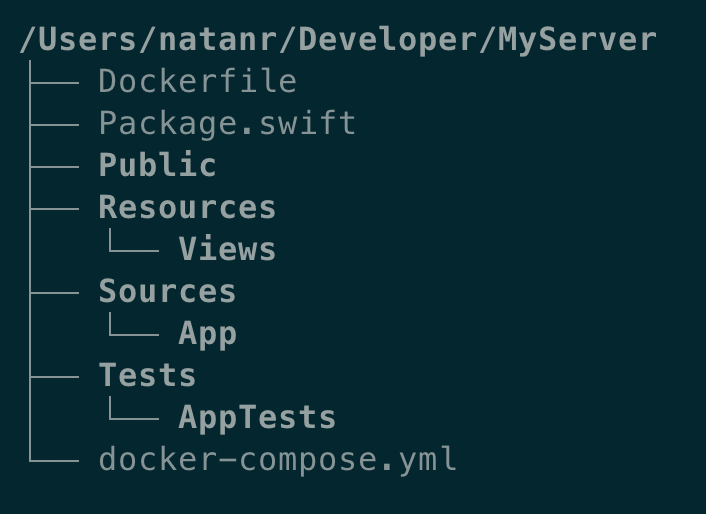Open the Public folder
This screenshot has height=514, width=706.
(157, 165)
